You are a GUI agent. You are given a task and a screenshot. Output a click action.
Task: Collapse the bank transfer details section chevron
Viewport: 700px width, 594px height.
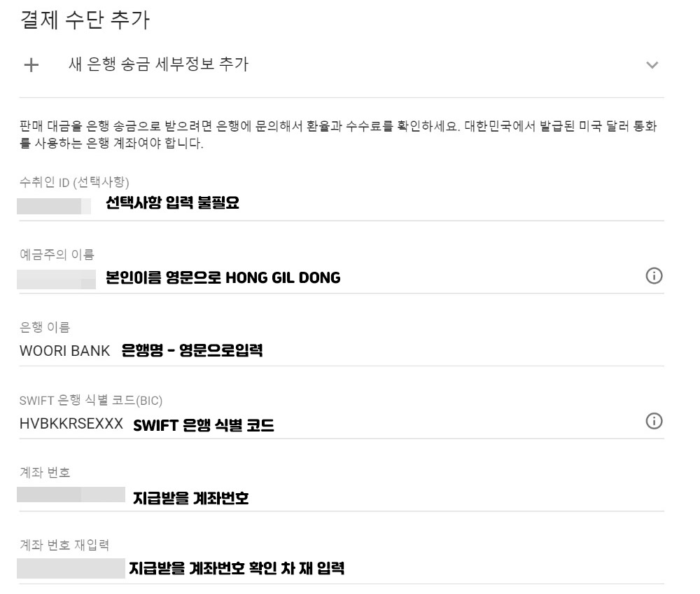(x=652, y=65)
